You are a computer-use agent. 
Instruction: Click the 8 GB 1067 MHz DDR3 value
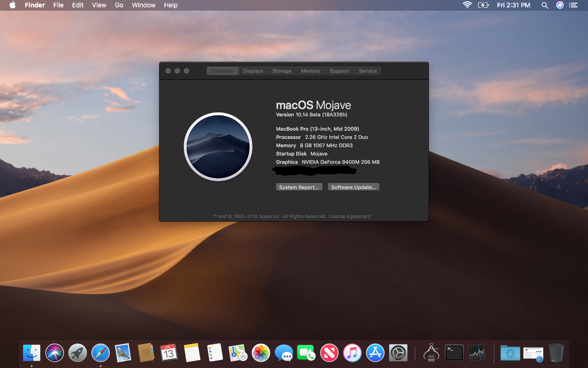tap(326, 145)
